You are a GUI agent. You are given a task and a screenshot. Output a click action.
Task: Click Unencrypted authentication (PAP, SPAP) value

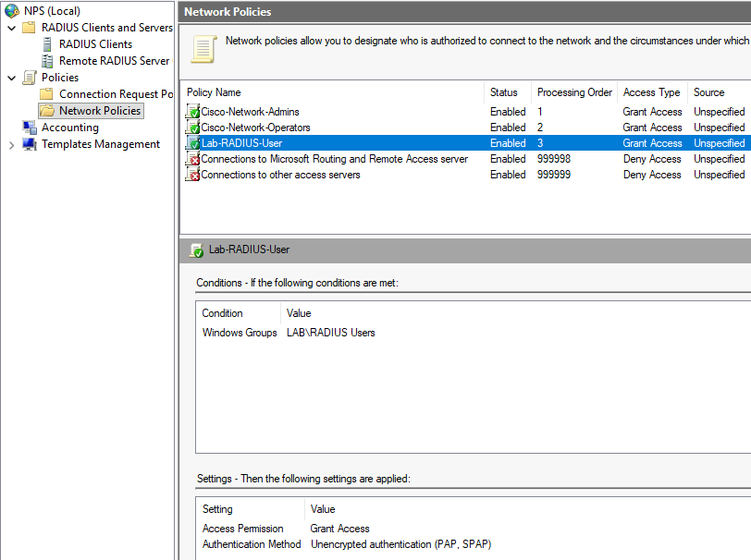(400, 544)
